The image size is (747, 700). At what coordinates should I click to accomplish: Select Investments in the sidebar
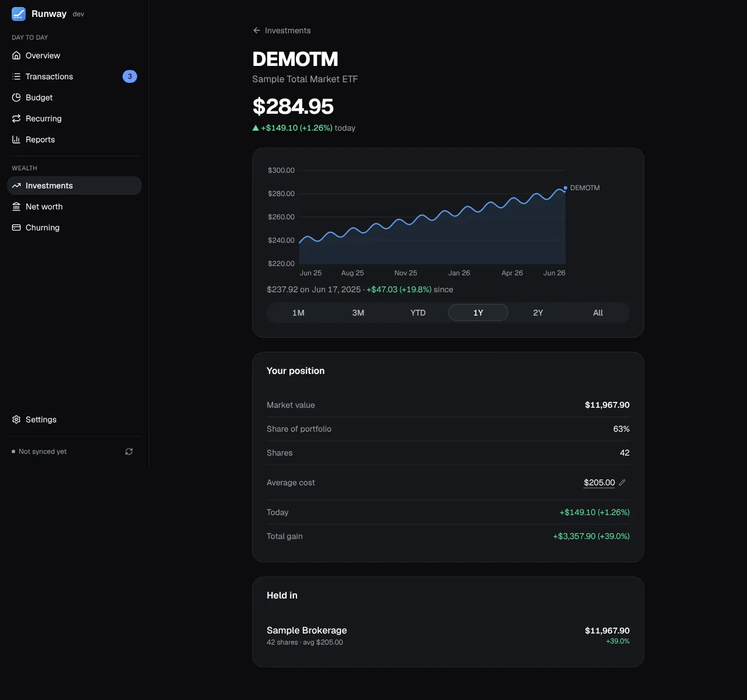(x=74, y=185)
